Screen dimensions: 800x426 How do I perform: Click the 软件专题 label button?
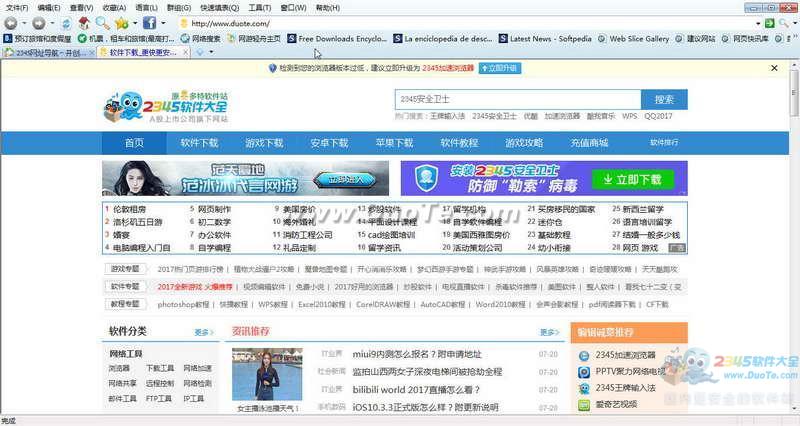[x=125, y=286]
